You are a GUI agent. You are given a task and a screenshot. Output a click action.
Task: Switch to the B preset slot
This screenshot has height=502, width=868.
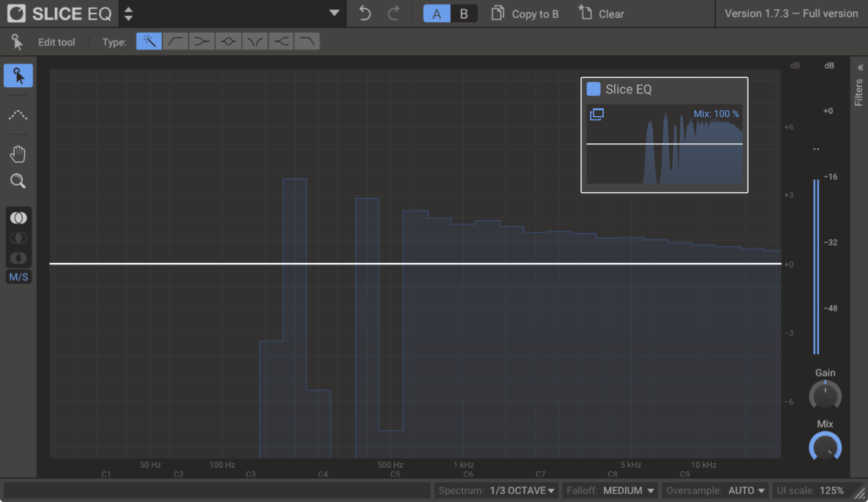pos(464,14)
